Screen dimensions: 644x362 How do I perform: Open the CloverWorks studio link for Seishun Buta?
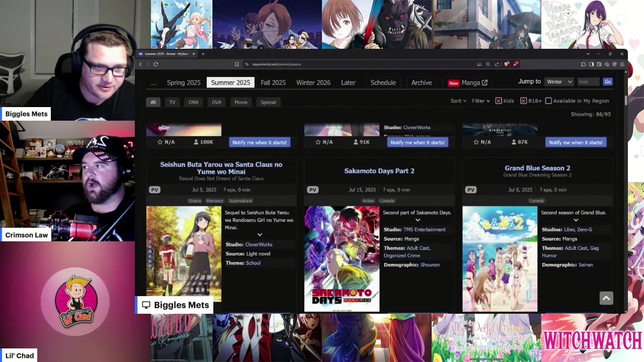(259, 244)
